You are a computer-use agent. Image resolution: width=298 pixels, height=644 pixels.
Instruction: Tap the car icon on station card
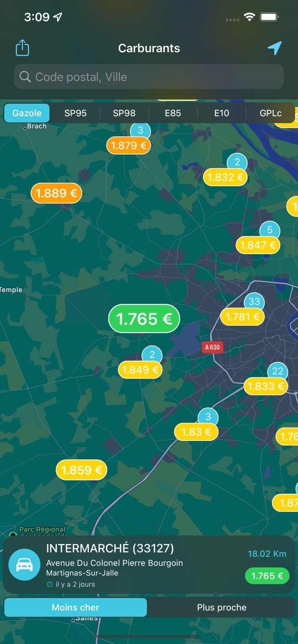25,565
